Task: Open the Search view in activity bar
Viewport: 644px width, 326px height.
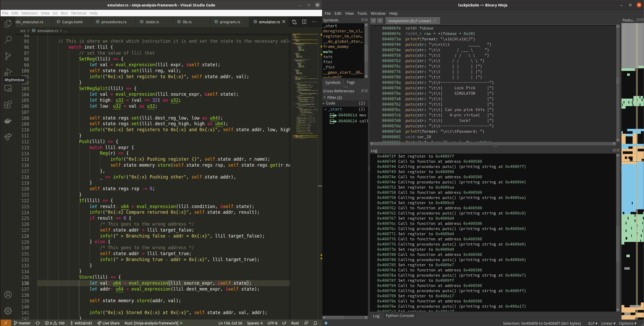Action: (8, 40)
